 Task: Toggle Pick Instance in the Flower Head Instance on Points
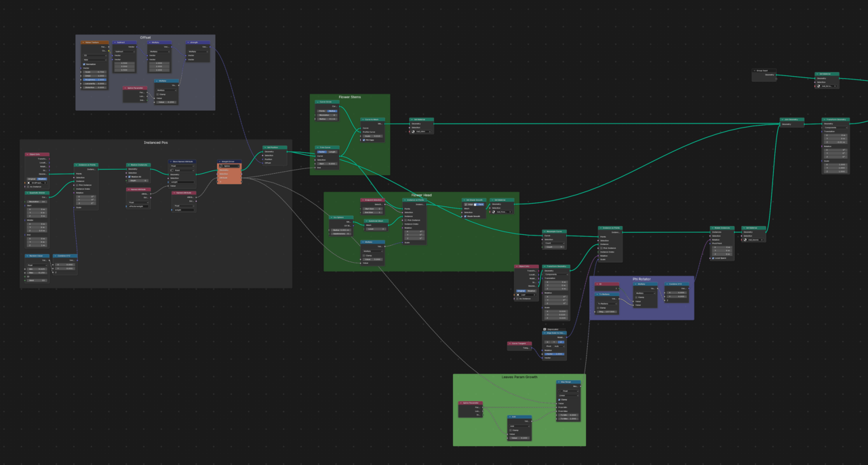[x=406, y=220]
